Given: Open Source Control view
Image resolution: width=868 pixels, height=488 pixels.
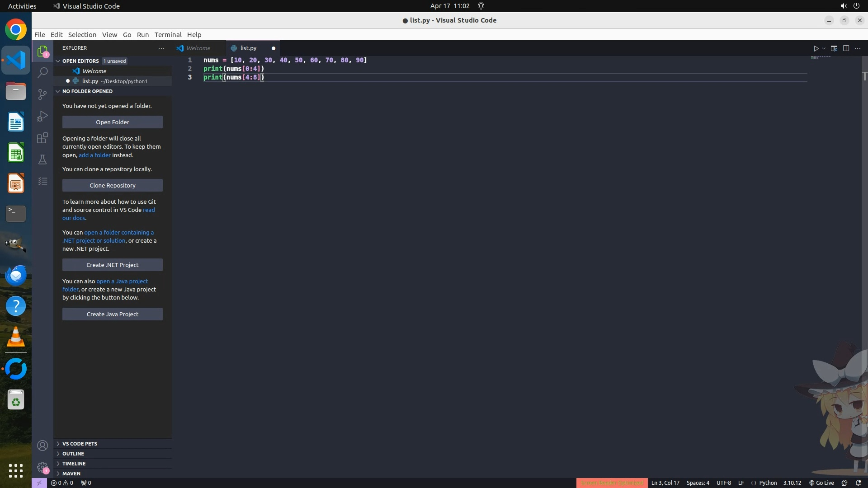Looking at the screenshot, I should click(42, 94).
